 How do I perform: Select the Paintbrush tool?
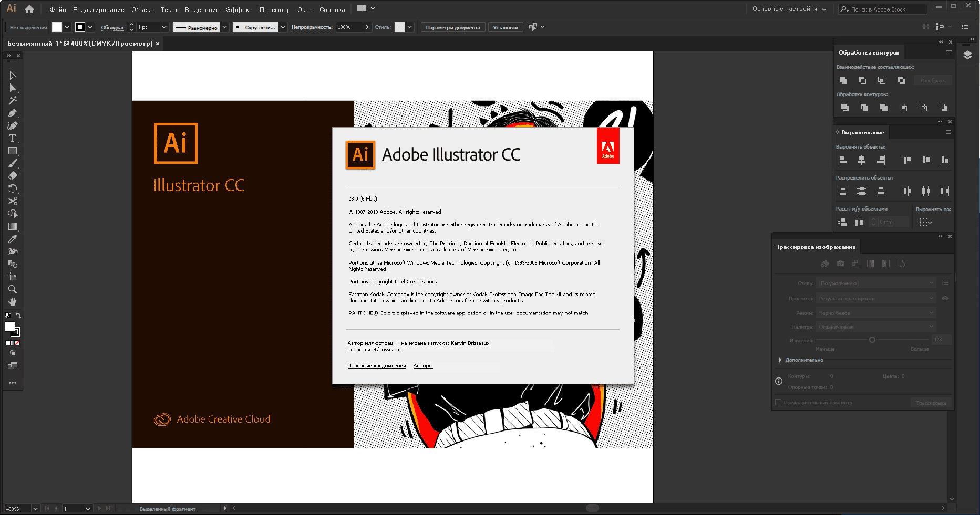pyautogui.click(x=13, y=163)
